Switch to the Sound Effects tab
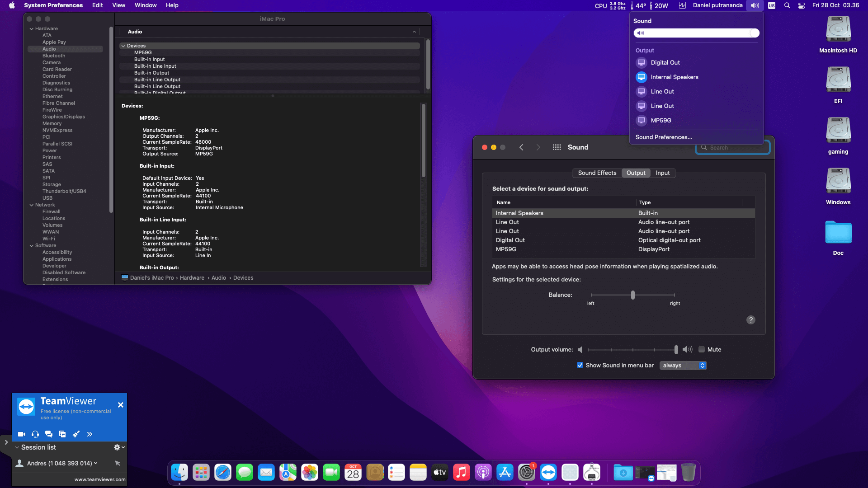This screenshot has height=488, width=868. coord(597,173)
